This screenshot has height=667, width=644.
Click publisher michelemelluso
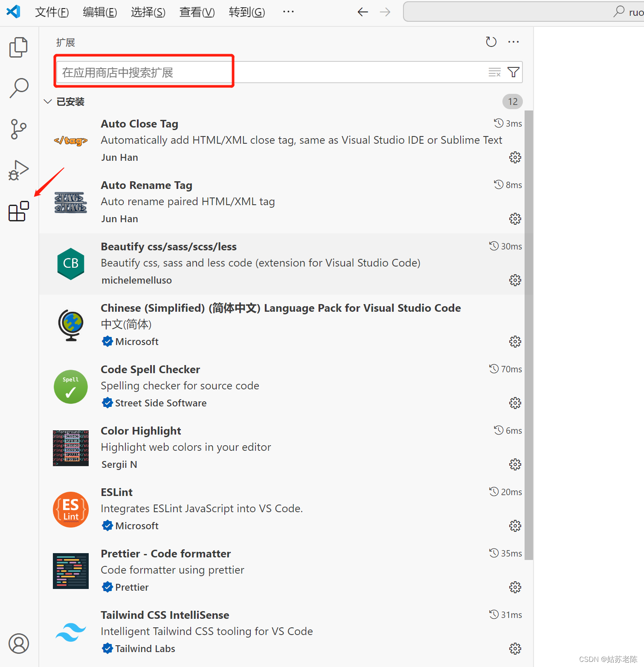136,280
